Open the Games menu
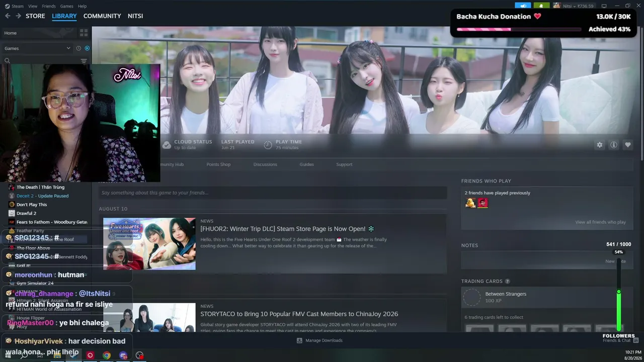 click(66, 6)
